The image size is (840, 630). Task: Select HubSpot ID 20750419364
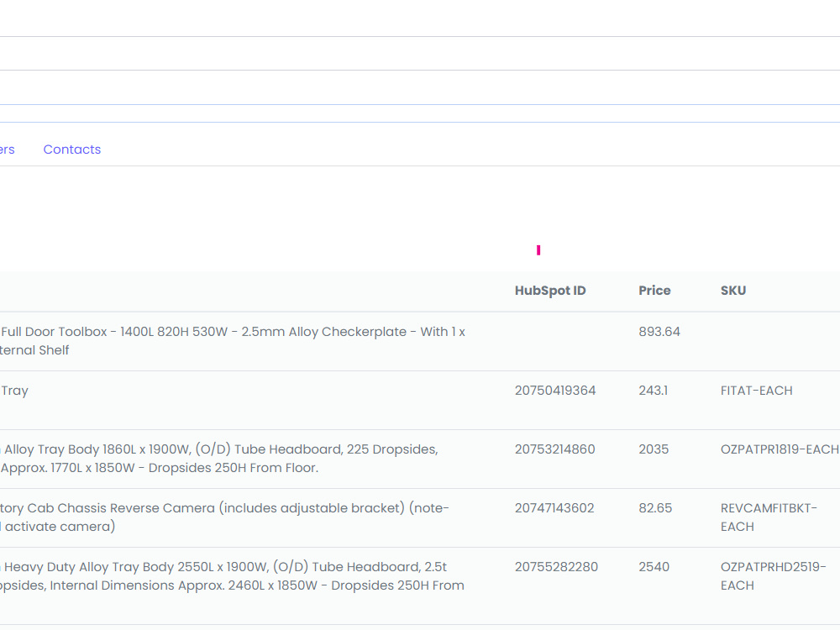point(555,391)
